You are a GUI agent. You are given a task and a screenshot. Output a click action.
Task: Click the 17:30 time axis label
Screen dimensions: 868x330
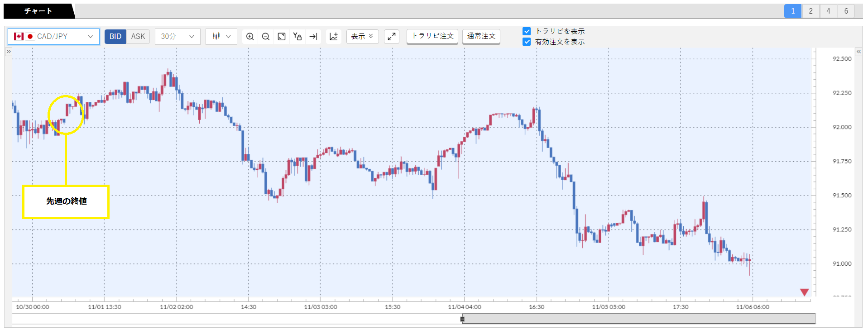point(681,307)
